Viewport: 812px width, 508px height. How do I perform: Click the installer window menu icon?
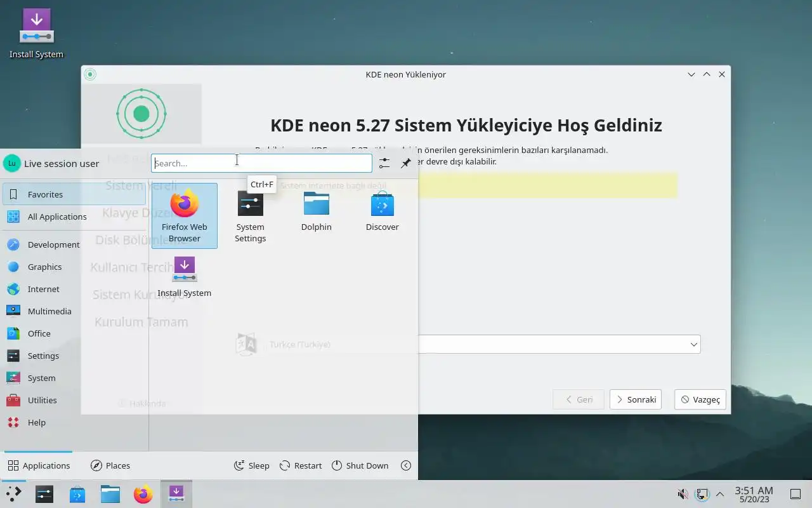coord(90,74)
